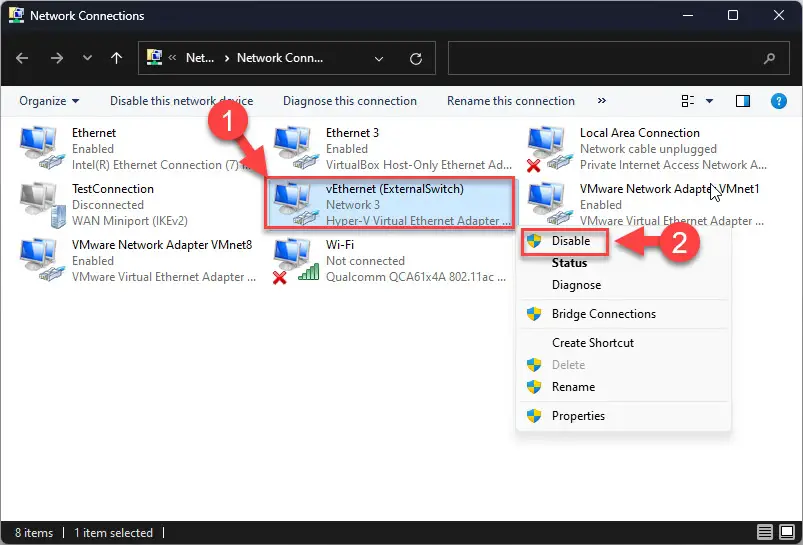Select the TestConnection icon
The width and height of the screenshot is (803, 545).
click(x=43, y=204)
